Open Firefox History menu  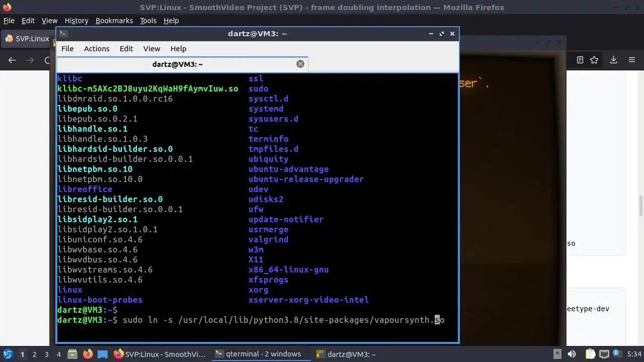pyautogui.click(x=76, y=21)
